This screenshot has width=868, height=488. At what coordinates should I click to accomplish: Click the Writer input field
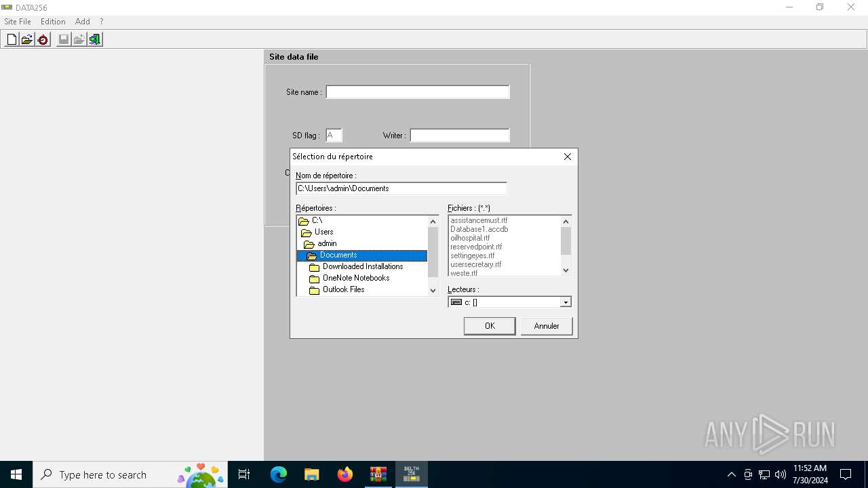pos(460,136)
